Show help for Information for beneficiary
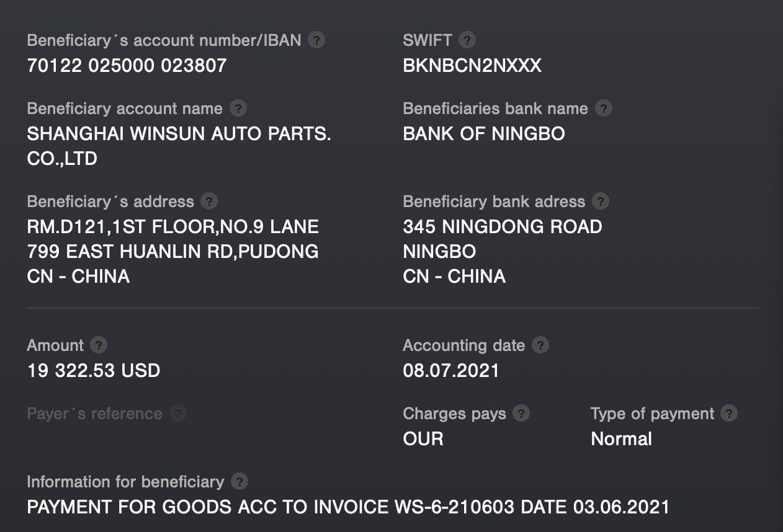This screenshot has height=532, width=783. point(239,482)
